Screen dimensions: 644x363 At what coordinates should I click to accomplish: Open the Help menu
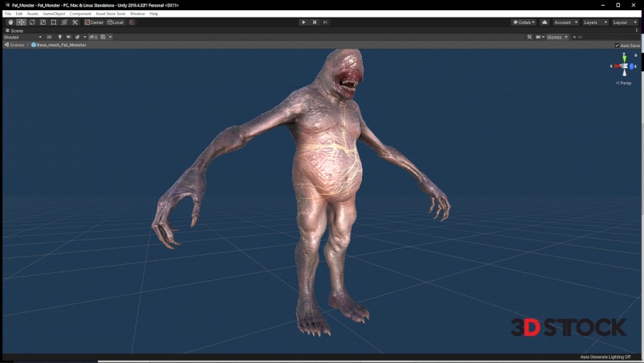[154, 14]
